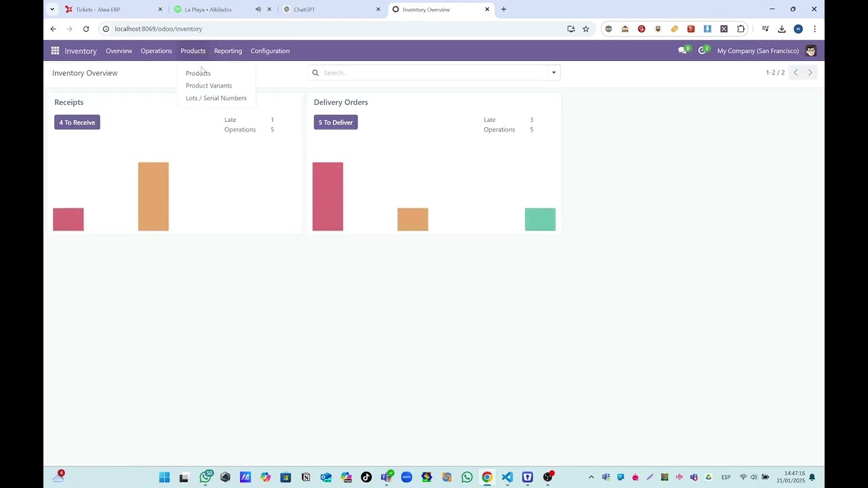View site information icon in address bar

[106, 29]
